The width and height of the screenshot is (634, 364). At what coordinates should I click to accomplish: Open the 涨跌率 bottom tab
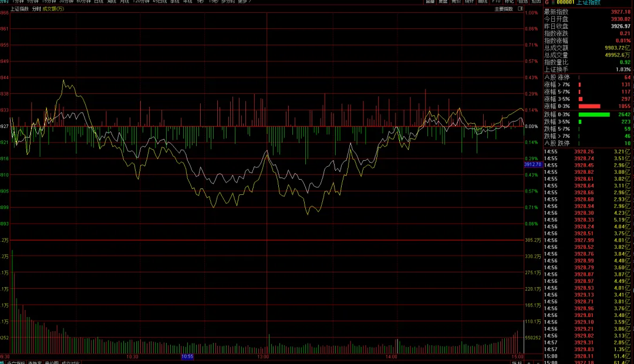(35, 362)
